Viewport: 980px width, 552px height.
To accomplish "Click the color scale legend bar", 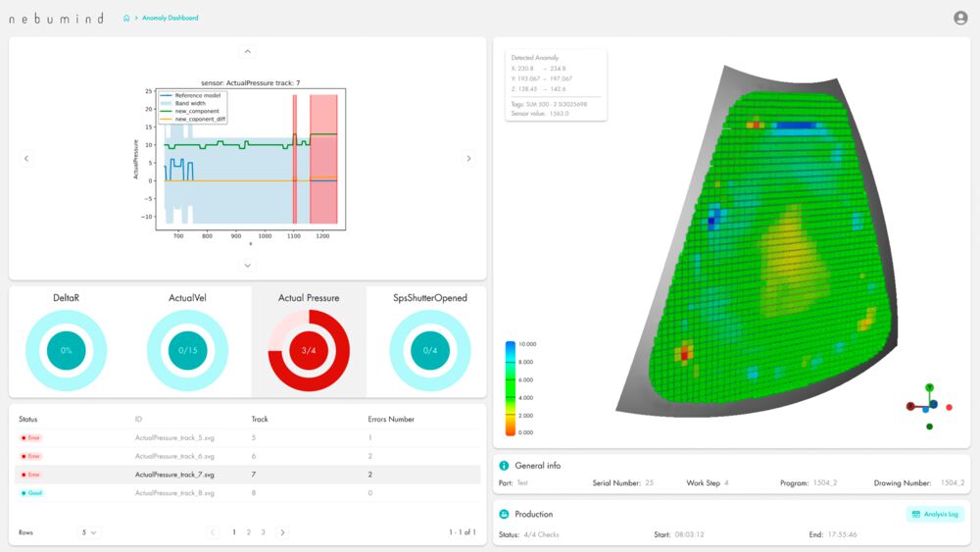I will coord(512,388).
